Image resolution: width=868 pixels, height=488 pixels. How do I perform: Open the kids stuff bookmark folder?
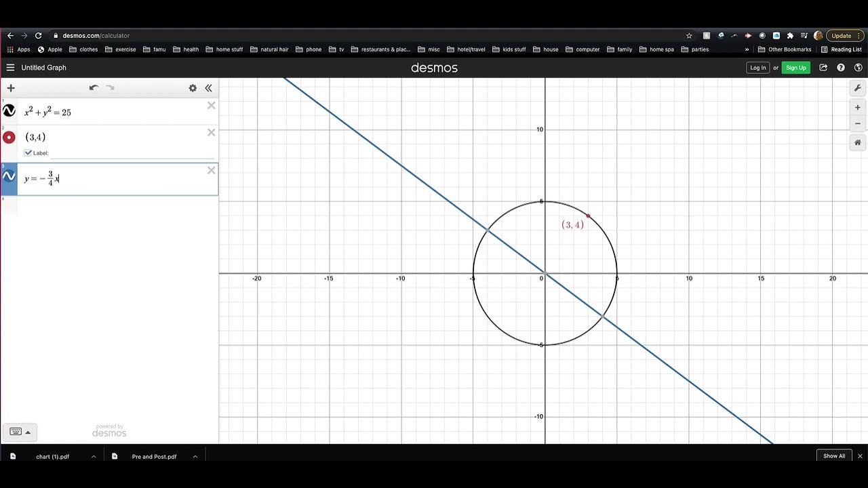[509, 49]
